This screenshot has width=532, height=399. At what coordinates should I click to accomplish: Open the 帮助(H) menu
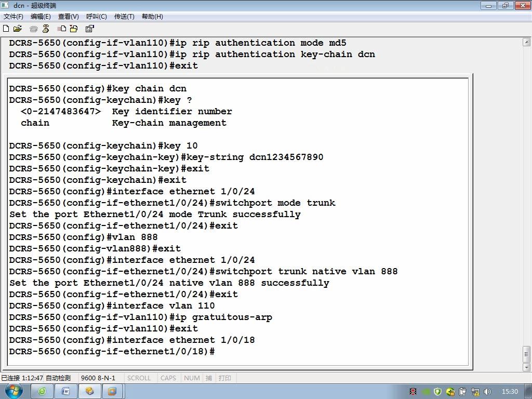coord(152,16)
